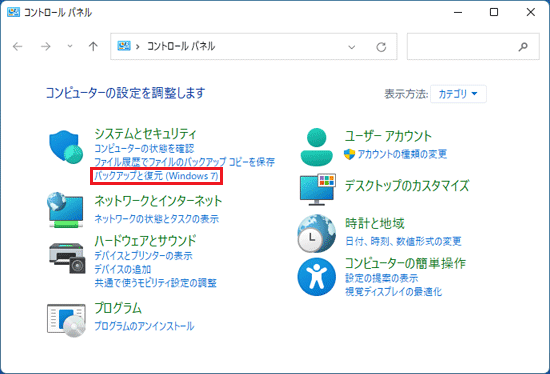Click the Programs disc icon

point(66,320)
